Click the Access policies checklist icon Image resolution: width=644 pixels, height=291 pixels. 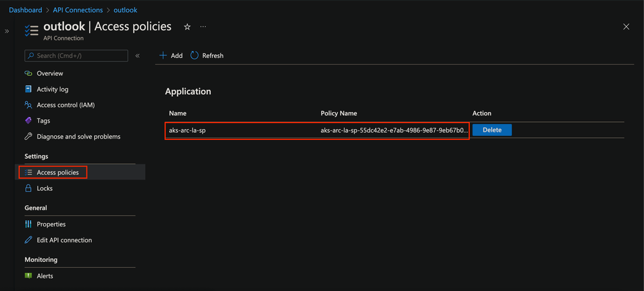point(28,172)
